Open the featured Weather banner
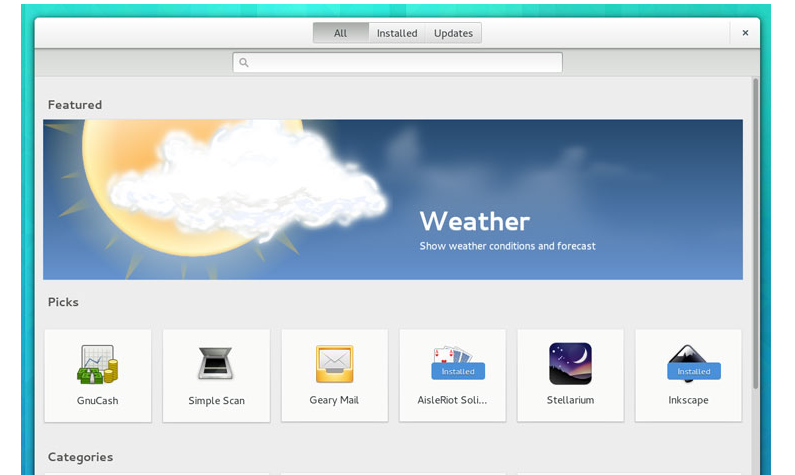795x475 pixels. coord(393,200)
